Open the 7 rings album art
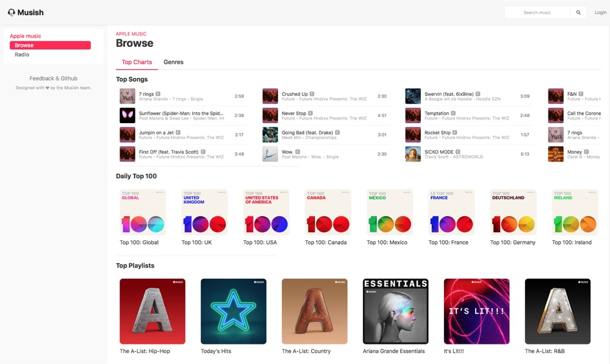 point(127,96)
